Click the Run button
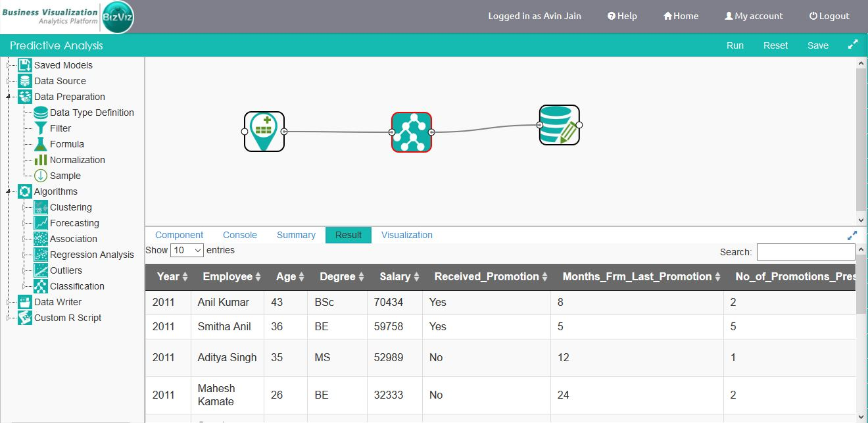This screenshot has width=868, height=423. click(735, 45)
